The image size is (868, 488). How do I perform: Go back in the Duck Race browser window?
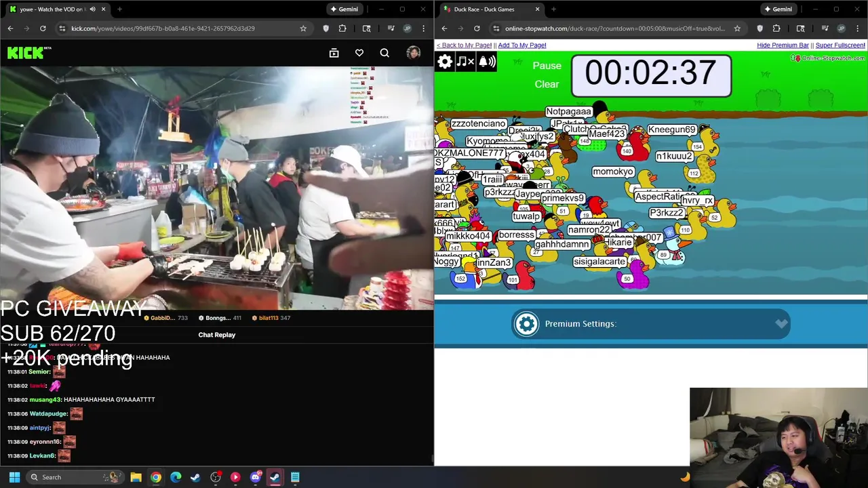tap(444, 28)
